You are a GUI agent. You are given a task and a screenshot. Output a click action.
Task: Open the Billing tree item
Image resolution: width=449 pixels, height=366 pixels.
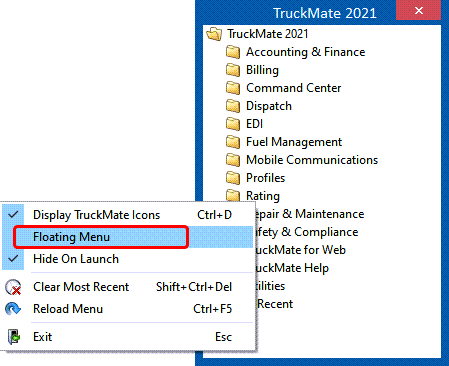click(262, 70)
